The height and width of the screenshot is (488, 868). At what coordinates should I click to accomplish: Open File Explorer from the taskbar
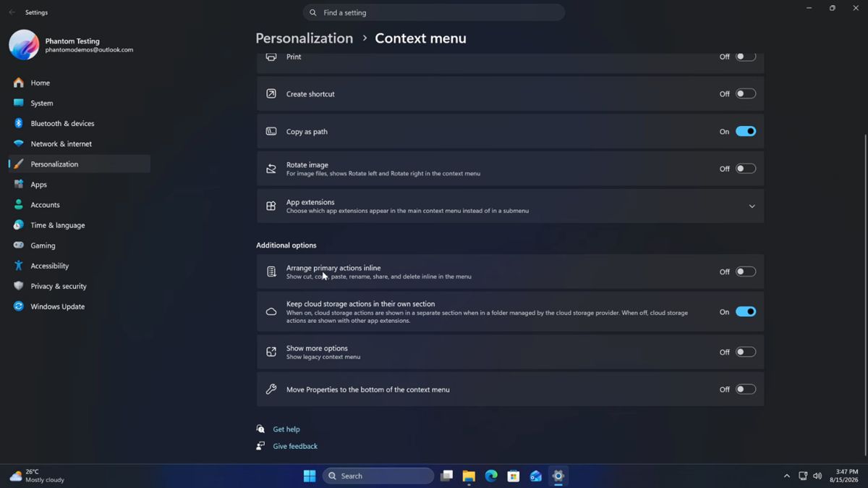click(x=469, y=476)
